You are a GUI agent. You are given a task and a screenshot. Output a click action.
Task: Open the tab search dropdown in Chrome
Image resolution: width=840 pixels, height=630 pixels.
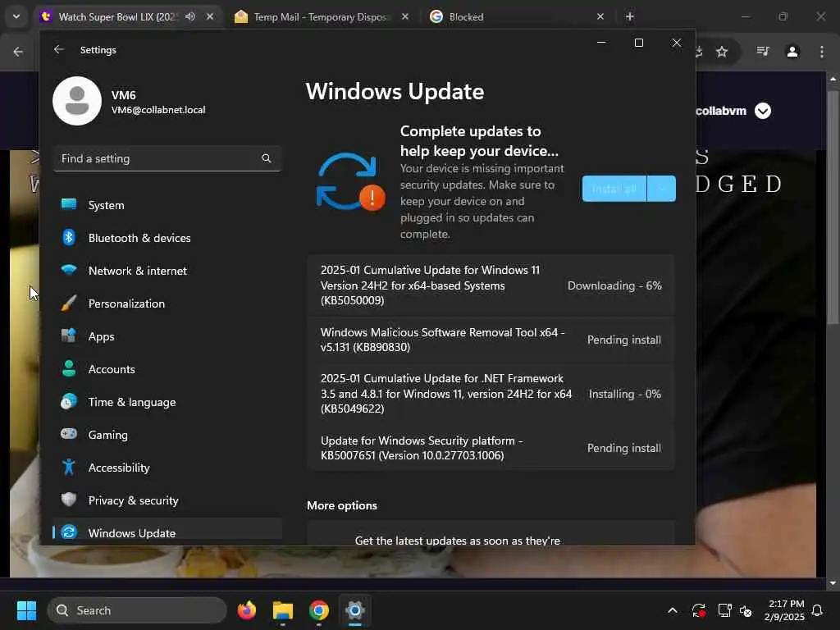tap(16, 16)
